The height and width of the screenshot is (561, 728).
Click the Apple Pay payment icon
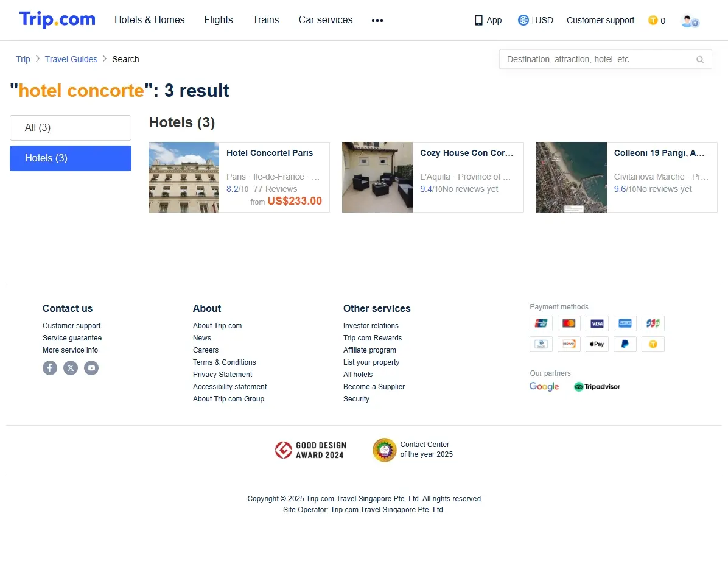(x=597, y=344)
